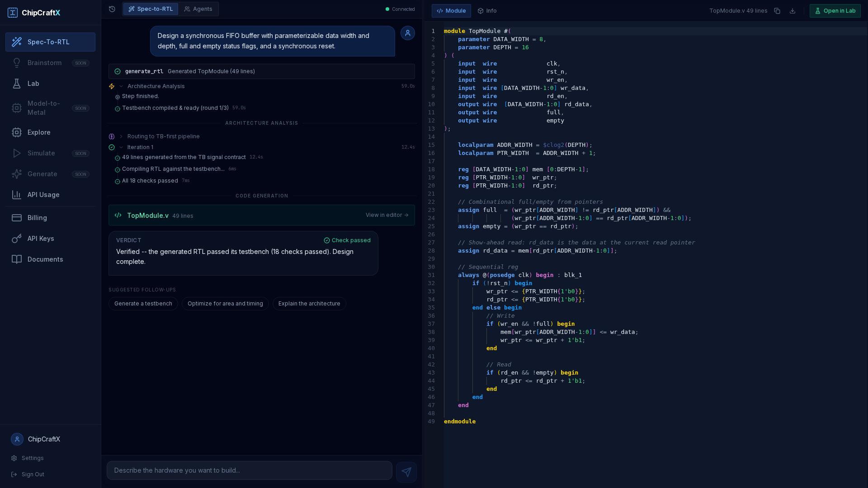Open Billing card icon
The height and width of the screenshot is (488, 868).
point(17,218)
